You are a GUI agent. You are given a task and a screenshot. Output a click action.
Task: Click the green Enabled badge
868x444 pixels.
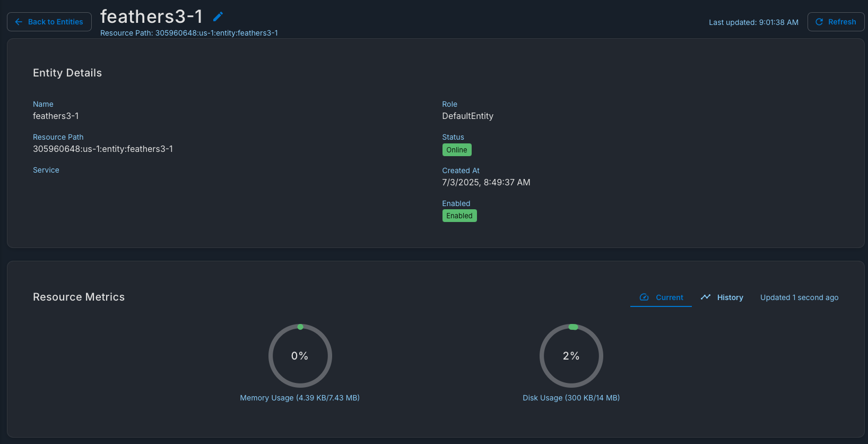(x=459, y=216)
